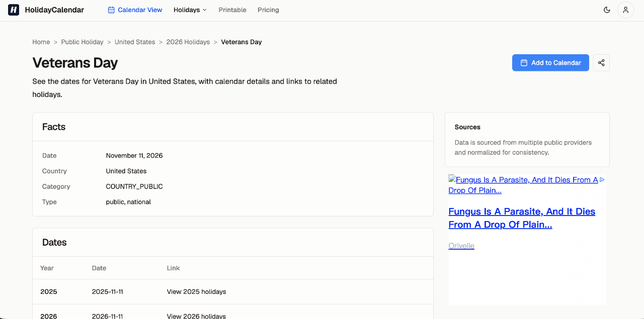
Task: Select the 2025-11-11 date cell
Action: click(108, 292)
